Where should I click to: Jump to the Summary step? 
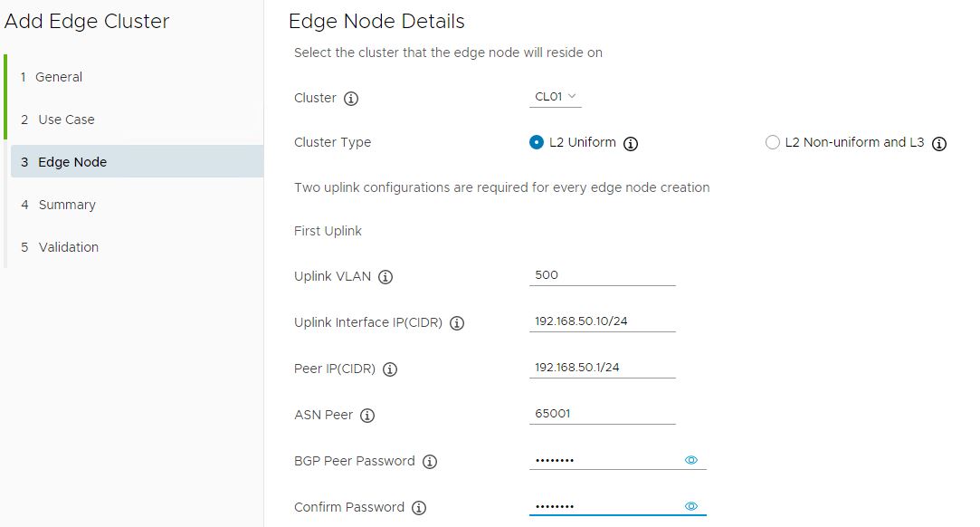coord(67,205)
